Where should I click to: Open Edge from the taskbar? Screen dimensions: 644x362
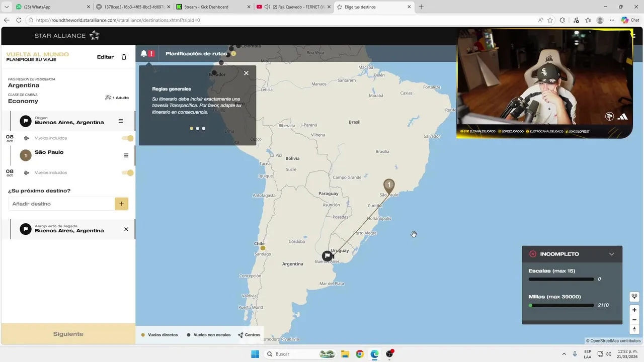375,354
